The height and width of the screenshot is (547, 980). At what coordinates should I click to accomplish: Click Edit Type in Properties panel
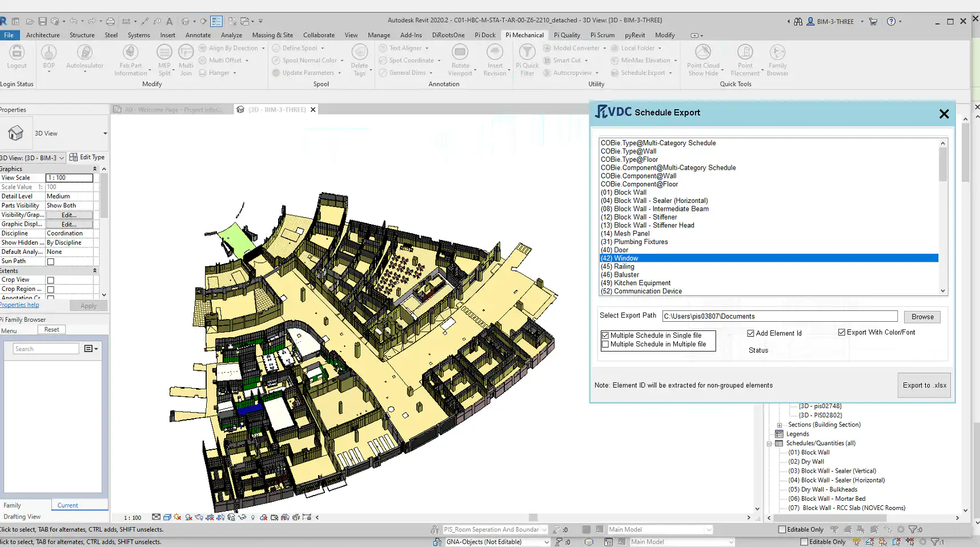(x=87, y=157)
